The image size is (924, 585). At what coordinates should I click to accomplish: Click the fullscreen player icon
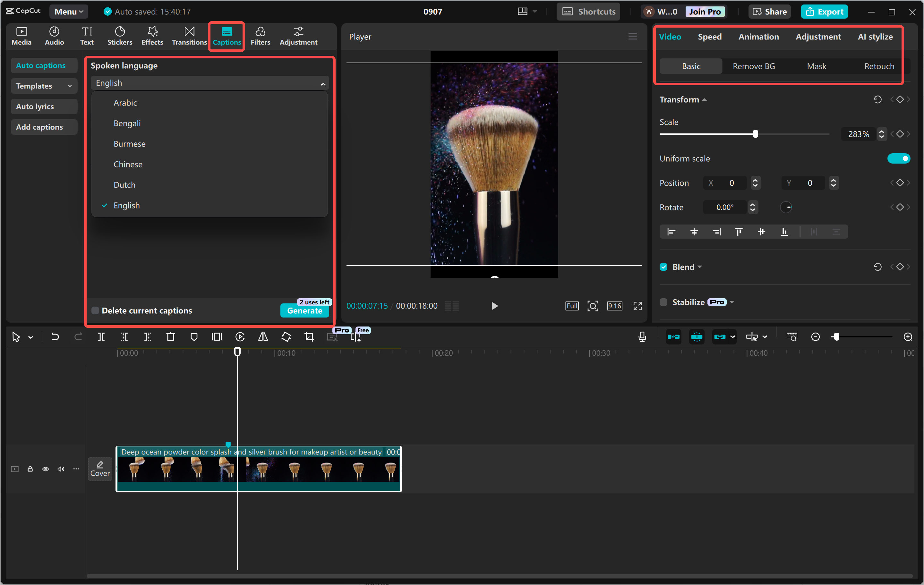[x=637, y=306]
